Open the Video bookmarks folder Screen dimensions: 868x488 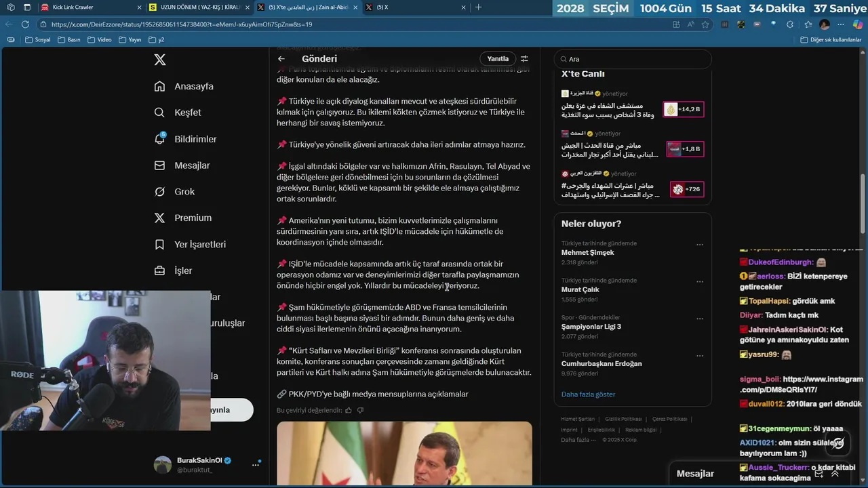[100, 39]
